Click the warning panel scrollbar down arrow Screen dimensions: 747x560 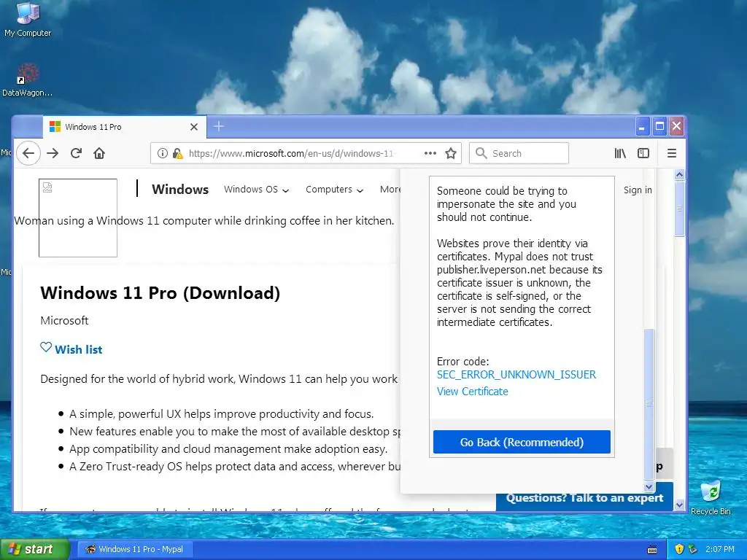coord(649,486)
